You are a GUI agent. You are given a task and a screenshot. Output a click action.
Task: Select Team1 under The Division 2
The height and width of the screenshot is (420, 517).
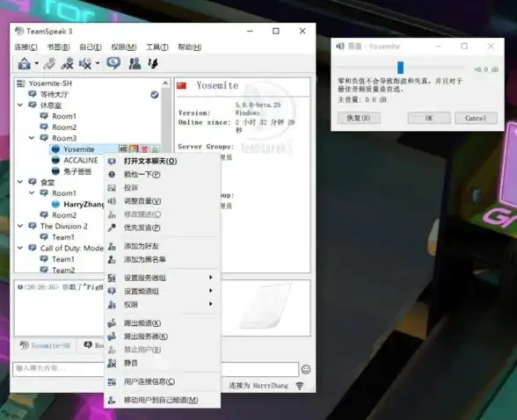[63, 237]
